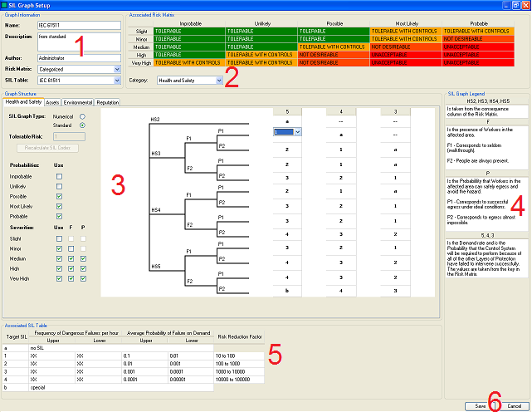Viewport: 532px width, 412px height.
Task: Go to the Reputation tab
Action: pos(107,102)
